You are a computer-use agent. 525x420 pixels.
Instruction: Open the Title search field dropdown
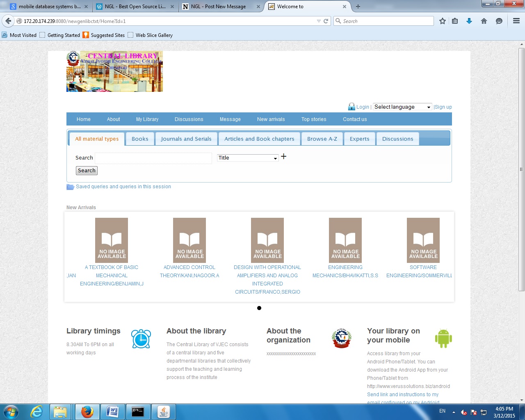[x=248, y=158]
